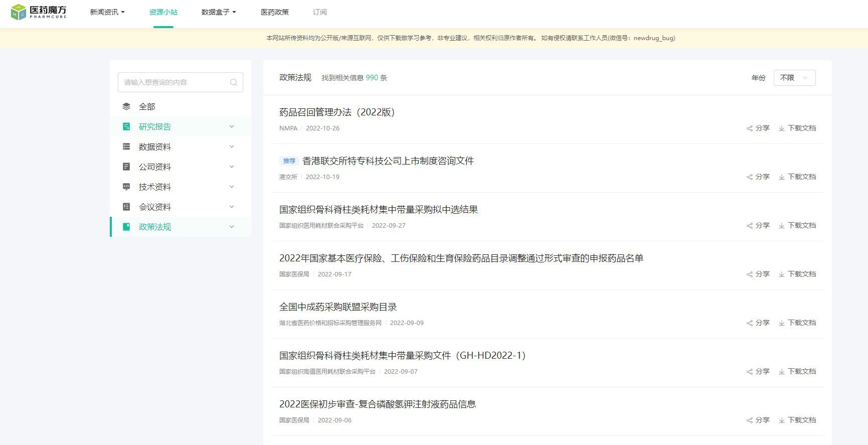The height and width of the screenshot is (445, 868).
Task: Click download icon for 申报药品名单 row
Action: point(782,274)
